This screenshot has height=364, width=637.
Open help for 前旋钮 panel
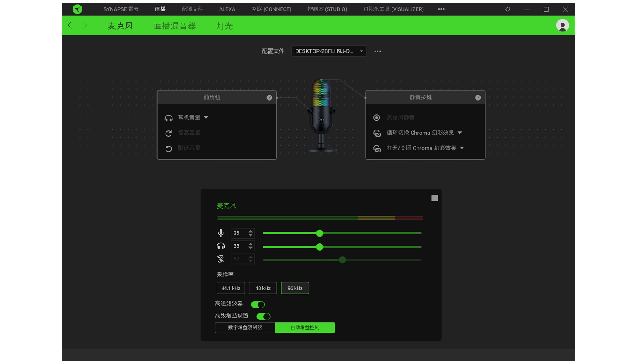[x=269, y=98]
